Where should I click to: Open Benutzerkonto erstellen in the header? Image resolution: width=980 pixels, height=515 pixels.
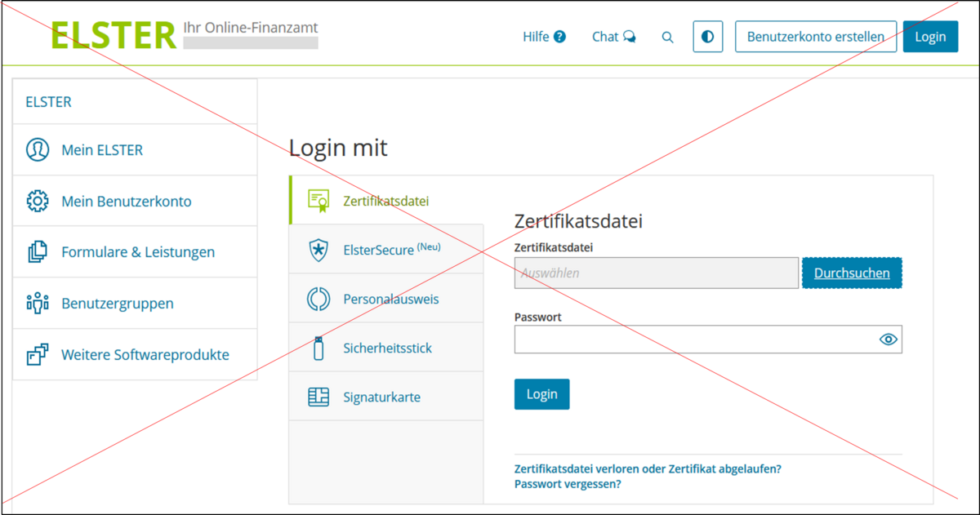click(815, 37)
